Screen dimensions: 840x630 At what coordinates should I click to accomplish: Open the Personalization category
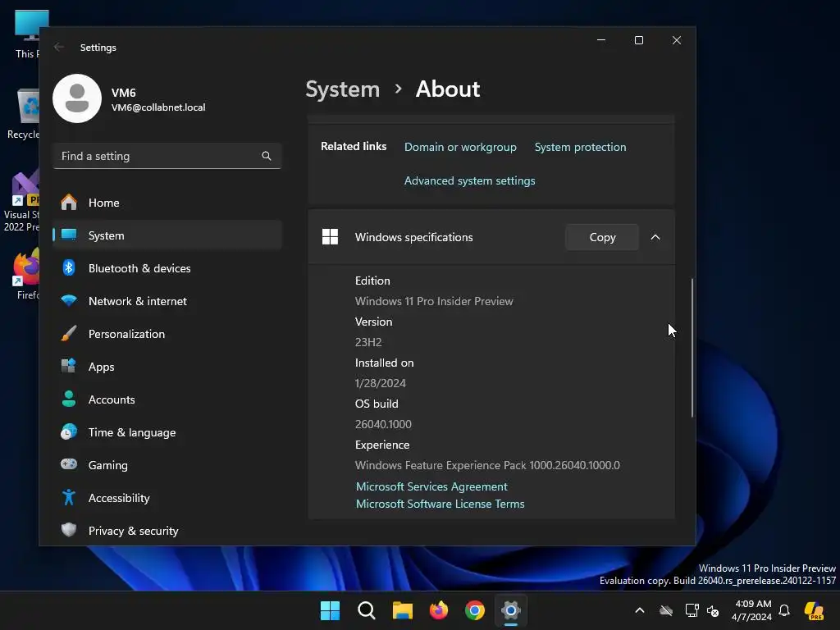coord(167,334)
